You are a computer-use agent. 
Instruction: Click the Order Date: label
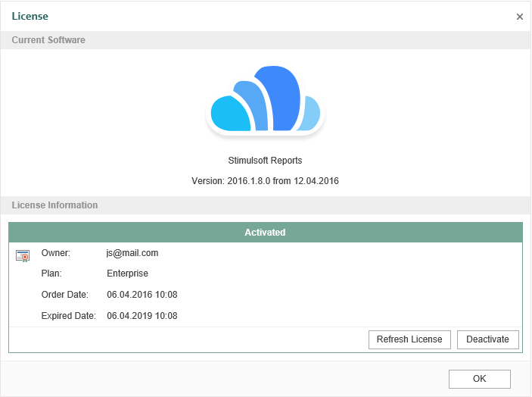click(x=65, y=295)
